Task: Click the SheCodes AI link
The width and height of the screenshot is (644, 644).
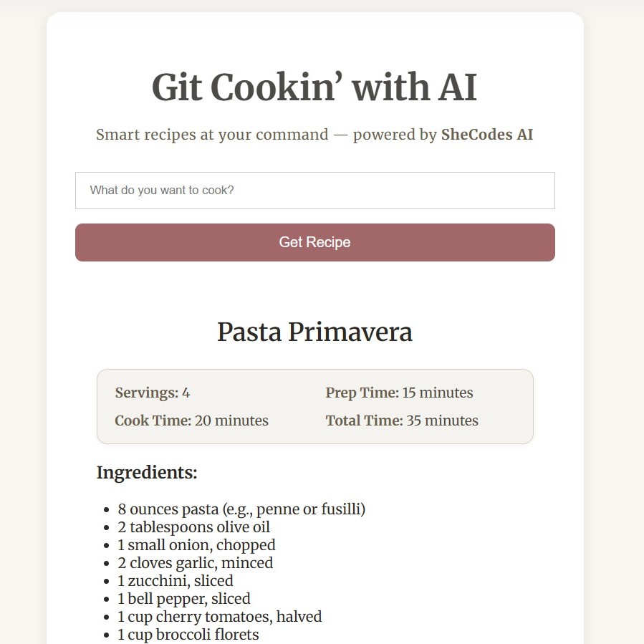Action: pos(486,135)
